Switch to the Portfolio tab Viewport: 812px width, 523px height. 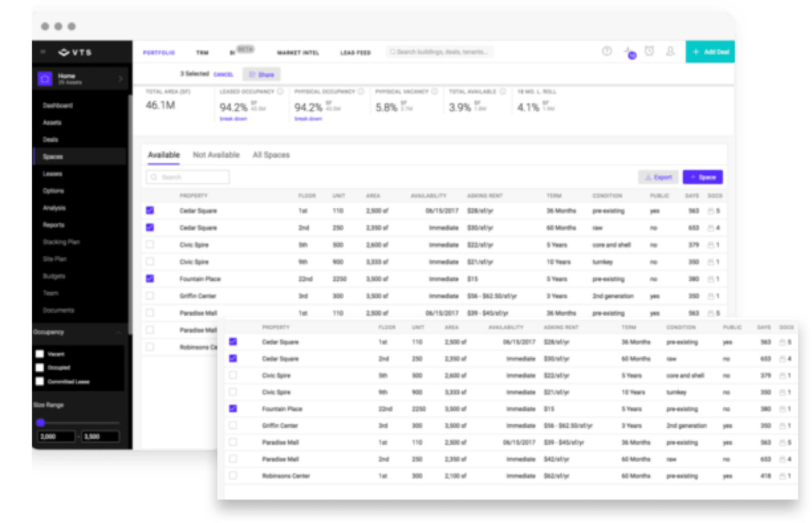pyautogui.click(x=159, y=53)
